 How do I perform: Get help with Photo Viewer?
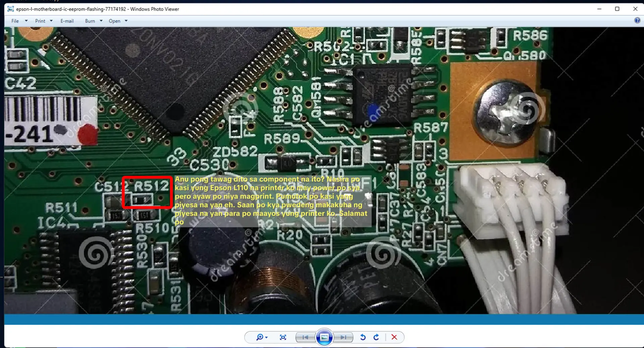tap(637, 20)
